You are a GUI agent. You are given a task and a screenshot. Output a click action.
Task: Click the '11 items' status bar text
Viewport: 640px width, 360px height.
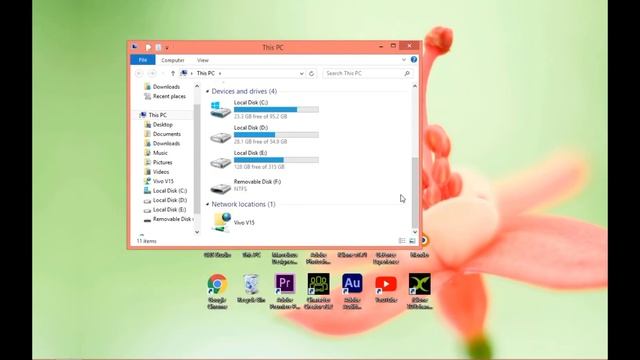pyautogui.click(x=147, y=241)
